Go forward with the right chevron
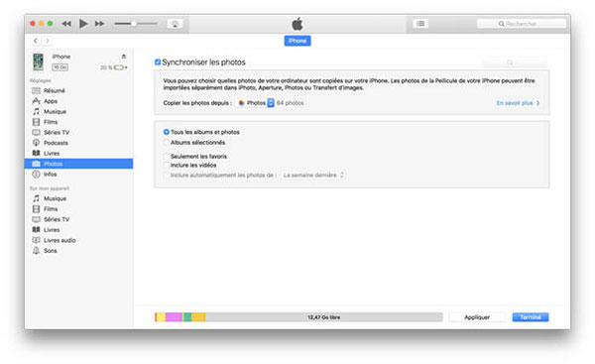 (48, 41)
